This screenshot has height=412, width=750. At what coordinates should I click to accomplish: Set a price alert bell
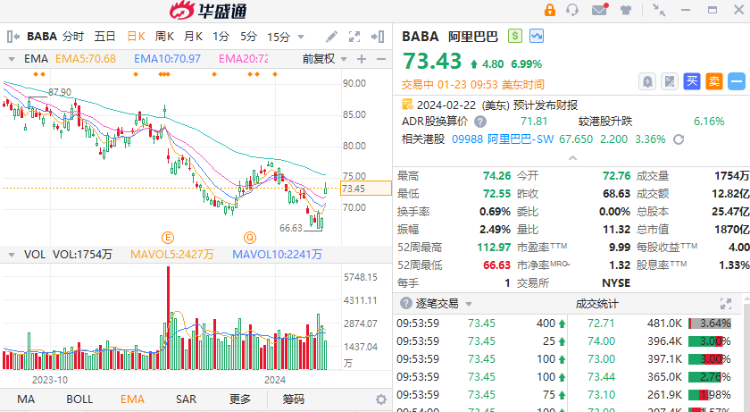pos(647,81)
